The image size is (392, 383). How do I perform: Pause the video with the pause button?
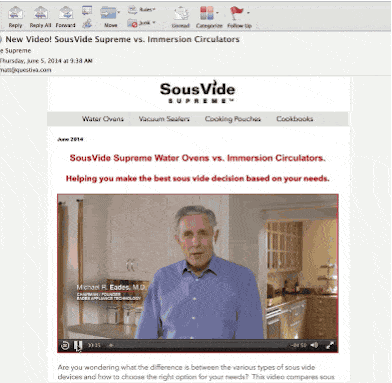tap(78, 345)
